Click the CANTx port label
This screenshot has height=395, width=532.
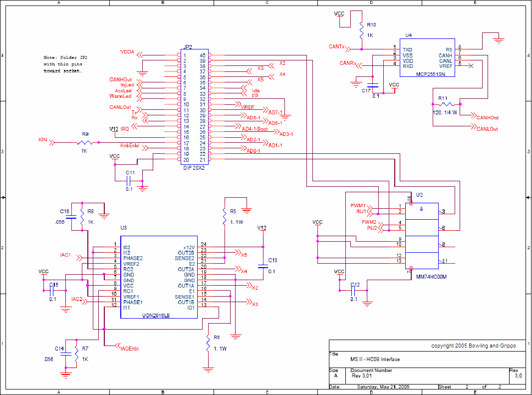[x=336, y=46]
